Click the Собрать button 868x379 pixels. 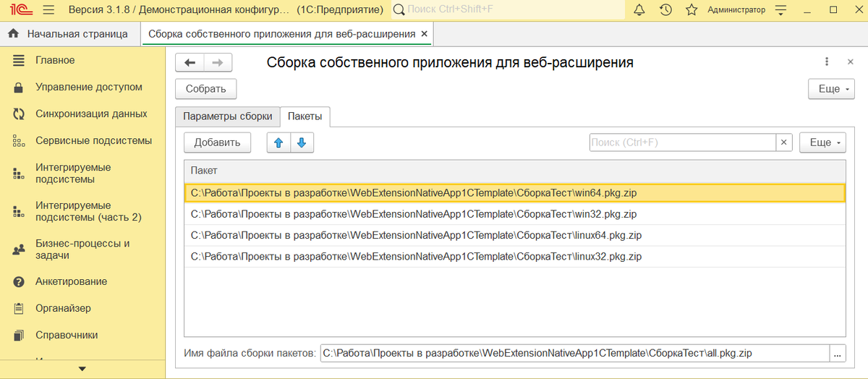click(x=206, y=89)
